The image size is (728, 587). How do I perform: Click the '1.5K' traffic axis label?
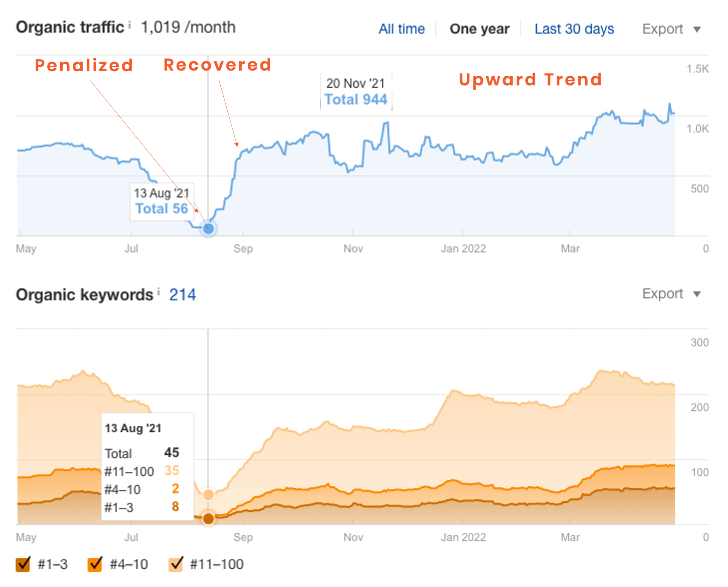[x=697, y=69]
